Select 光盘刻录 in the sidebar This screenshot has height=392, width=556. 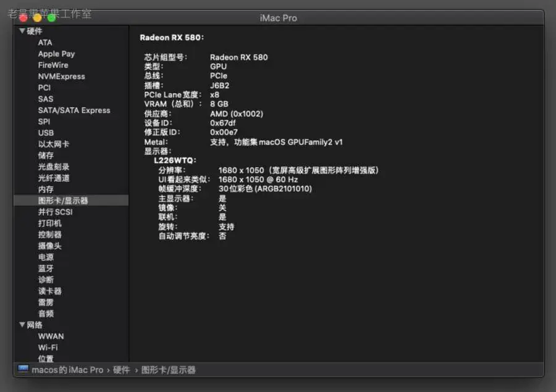54,167
